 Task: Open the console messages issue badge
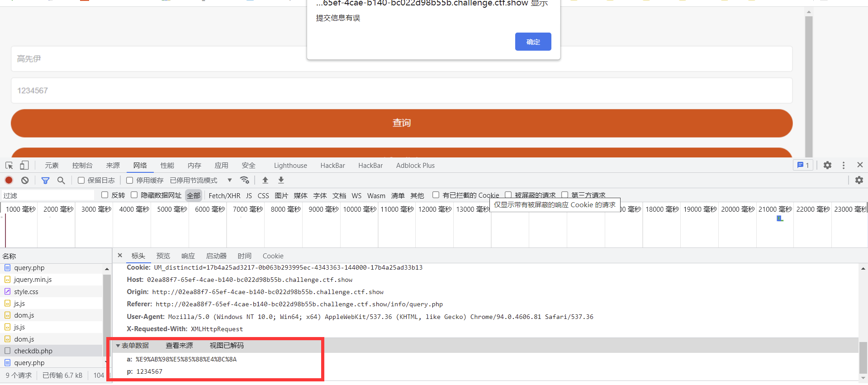point(803,165)
